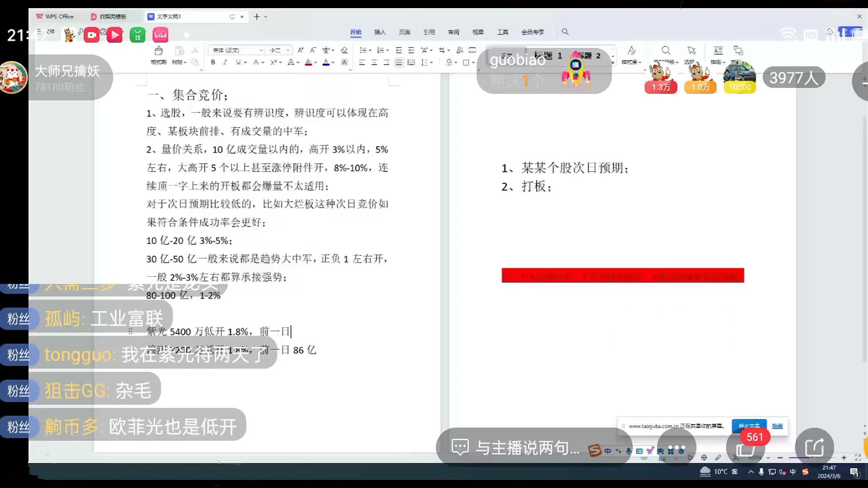Click the Select arrow tool icon

(x=691, y=51)
